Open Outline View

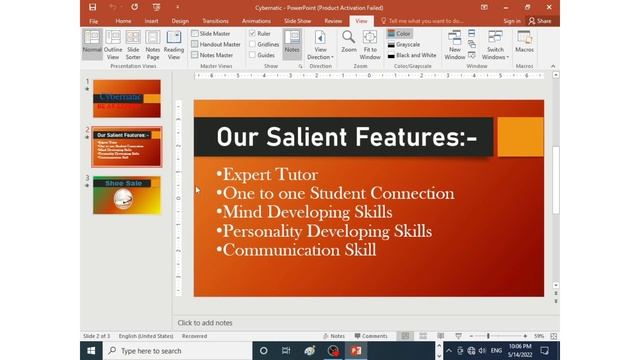(113, 44)
